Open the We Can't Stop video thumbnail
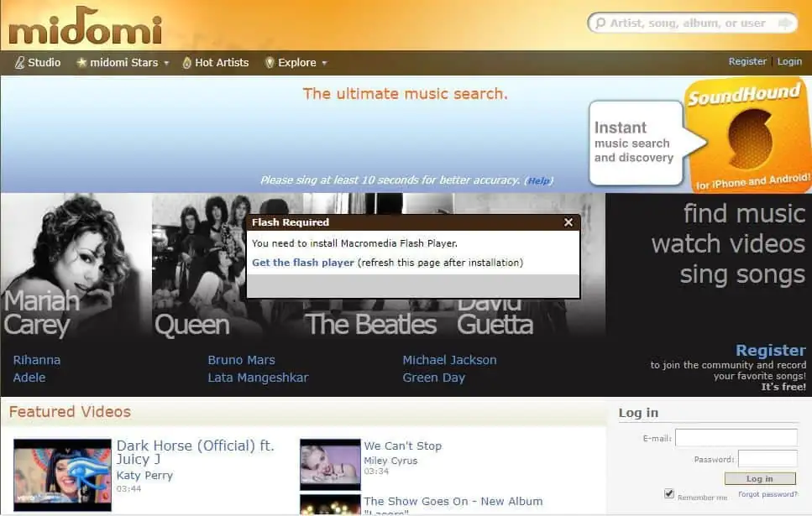Image resolution: width=812 pixels, height=516 pixels. (x=330, y=464)
